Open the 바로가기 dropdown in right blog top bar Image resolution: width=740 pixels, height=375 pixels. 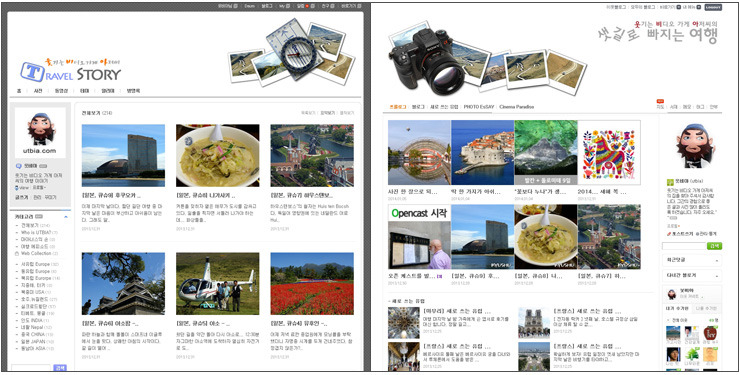[x=678, y=7]
